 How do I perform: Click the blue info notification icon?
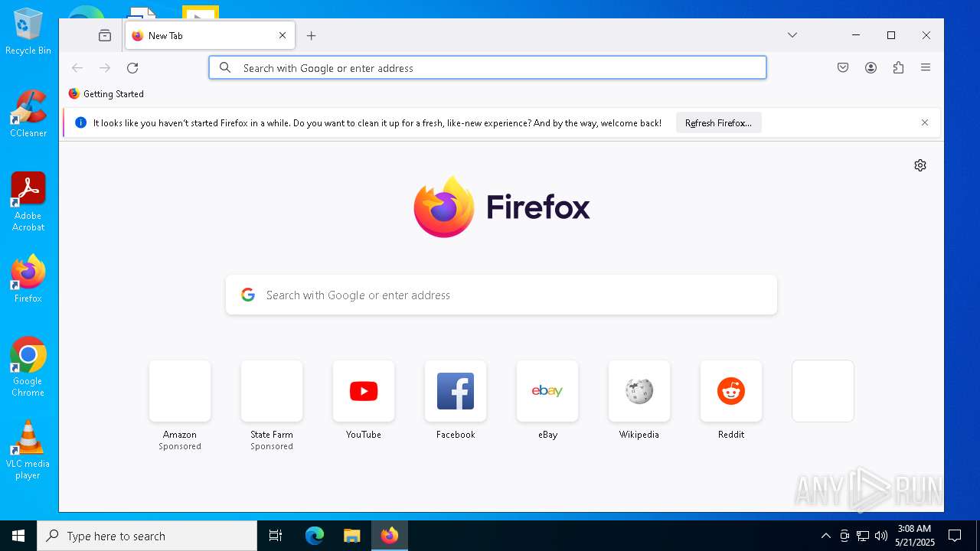pos(80,122)
